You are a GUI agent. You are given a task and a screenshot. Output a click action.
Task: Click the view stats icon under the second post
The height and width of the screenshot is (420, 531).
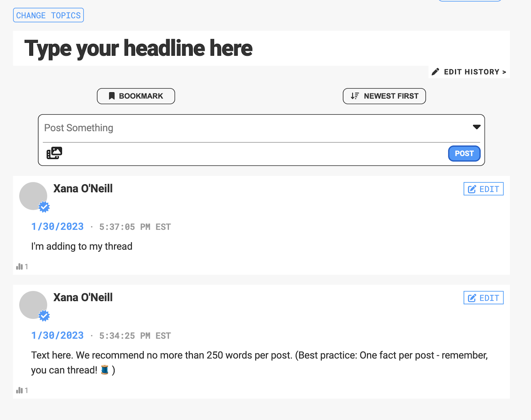[20, 390]
